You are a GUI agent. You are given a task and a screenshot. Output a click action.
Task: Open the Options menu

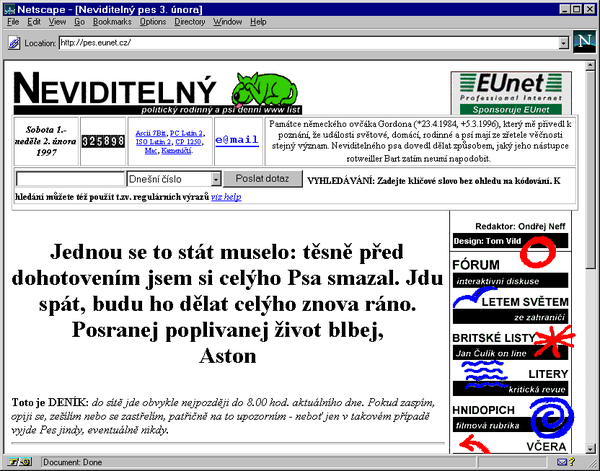[153, 21]
